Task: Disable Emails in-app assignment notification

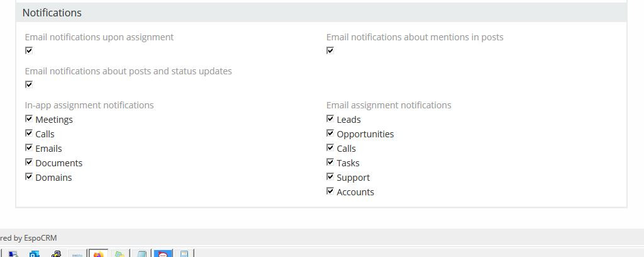Action: click(29, 148)
